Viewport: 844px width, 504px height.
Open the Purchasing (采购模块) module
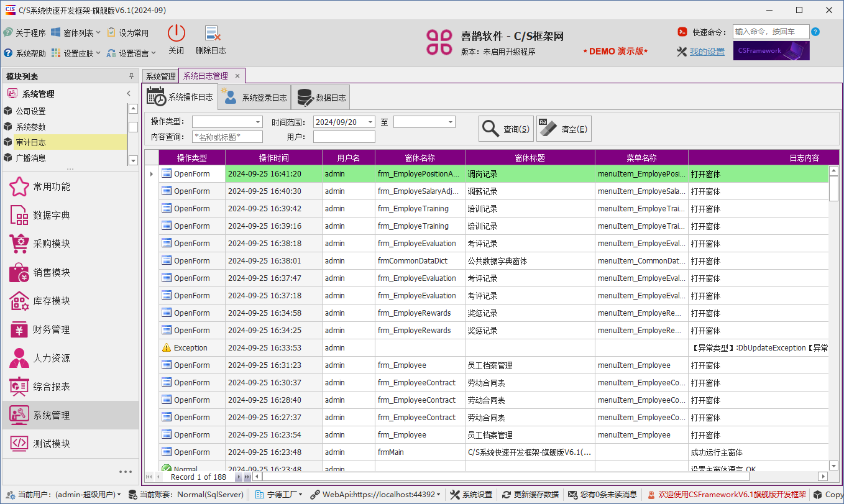click(71, 244)
